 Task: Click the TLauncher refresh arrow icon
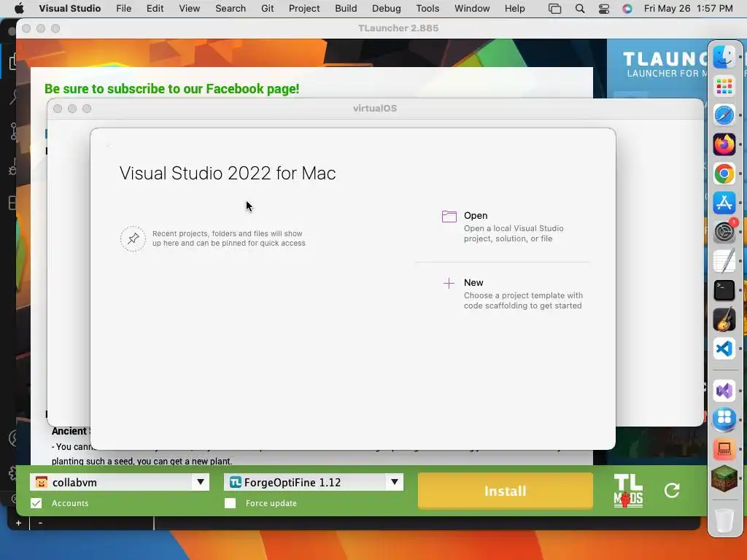tap(672, 490)
